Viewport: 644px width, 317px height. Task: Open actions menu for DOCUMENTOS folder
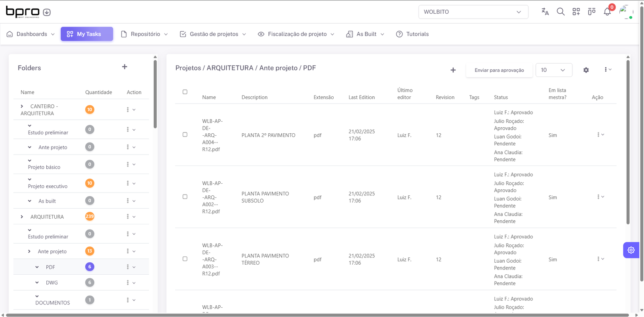tap(131, 300)
